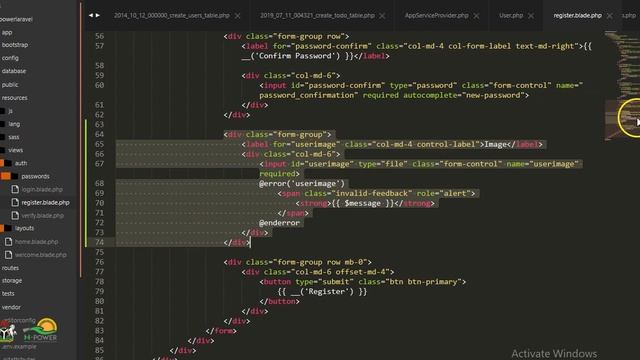Switch to the 2014_10_12_000000_create_users_table.php tab

click(171, 16)
